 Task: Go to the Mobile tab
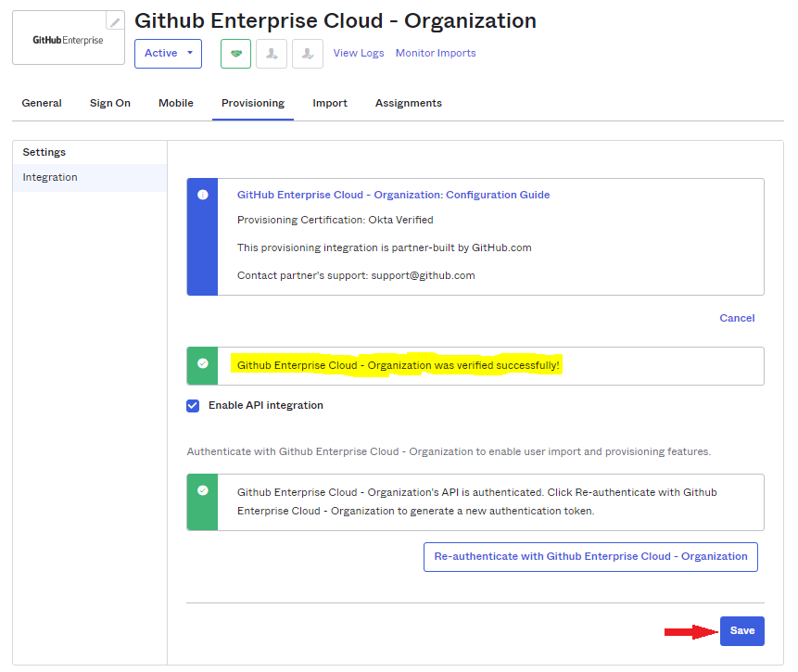(x=176, y=103)
